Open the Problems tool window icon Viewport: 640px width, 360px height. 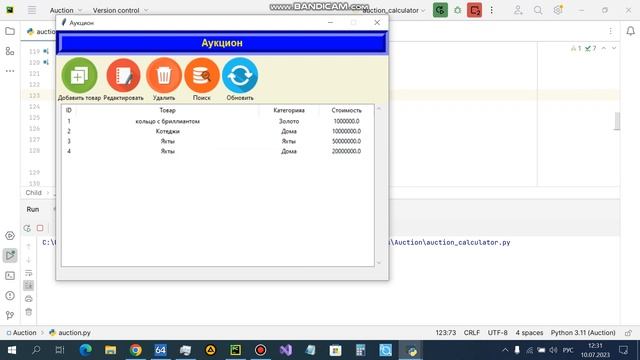pyautogui.click(x=10, y=296)
